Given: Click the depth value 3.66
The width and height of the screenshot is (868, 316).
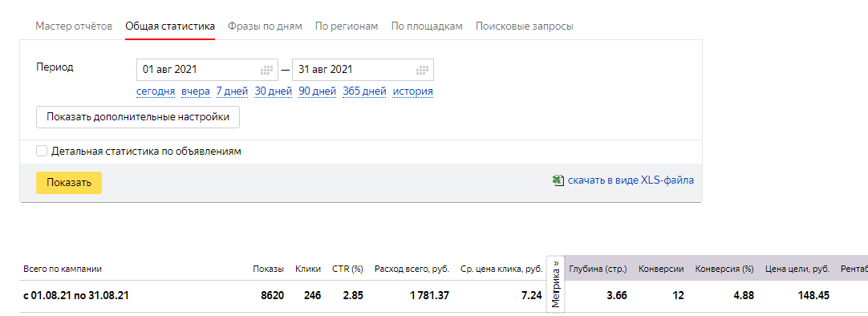Looking at the screenshot, I should point(617,295).
